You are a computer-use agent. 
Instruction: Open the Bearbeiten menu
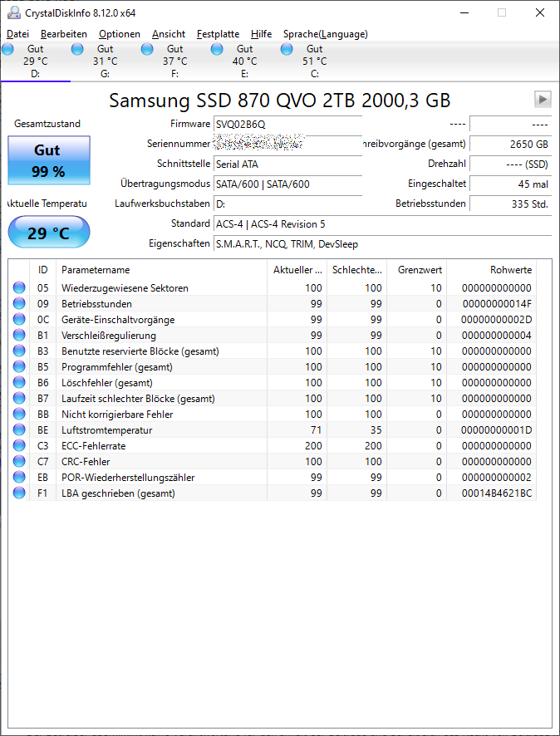[64, 34]
